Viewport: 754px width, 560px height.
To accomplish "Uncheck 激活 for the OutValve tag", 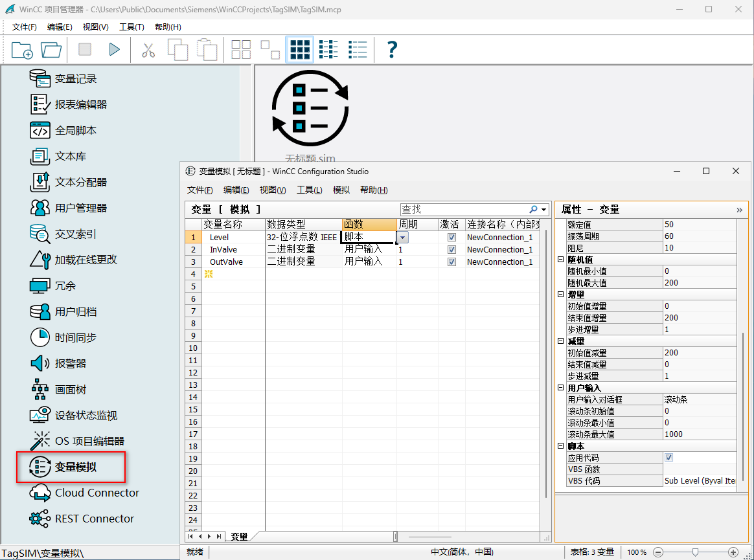I will 451,262.
